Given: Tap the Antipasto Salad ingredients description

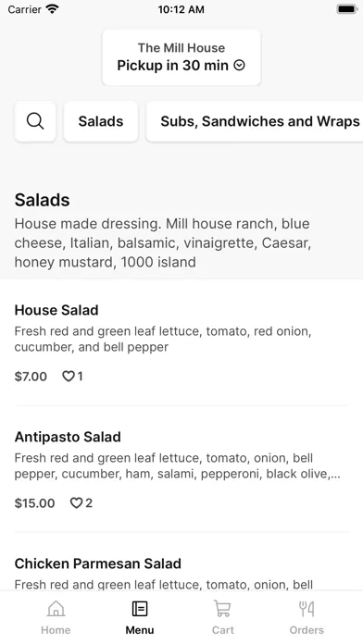Looking at the screenshot, I should click(x=177, y=465).
